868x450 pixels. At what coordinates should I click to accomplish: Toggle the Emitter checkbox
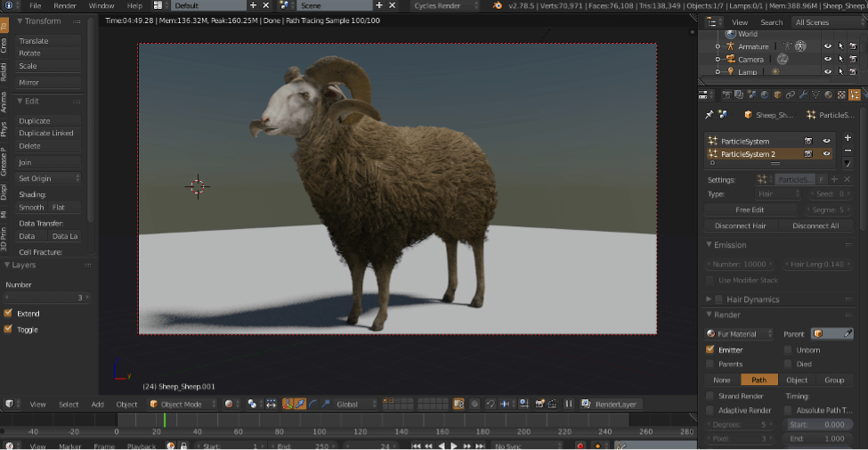[710, 349]
